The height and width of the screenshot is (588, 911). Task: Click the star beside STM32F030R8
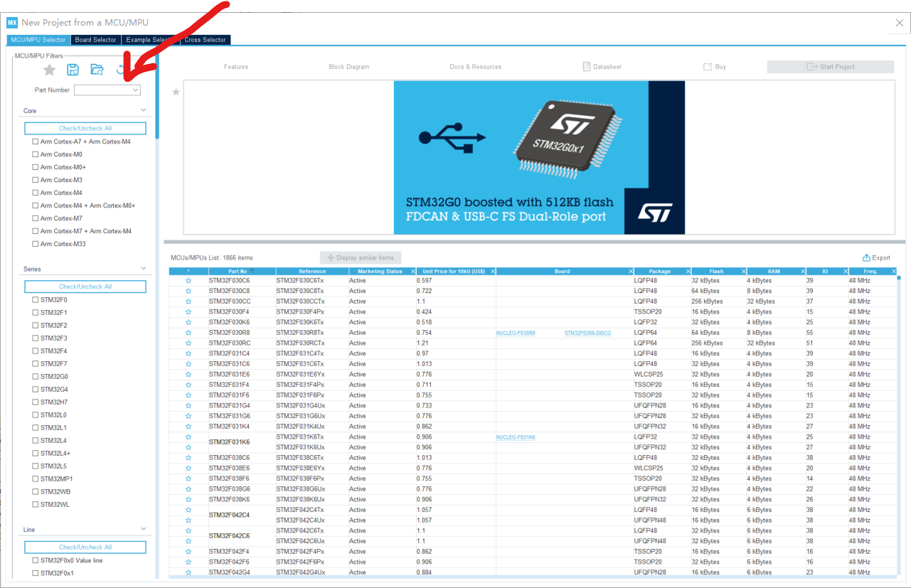pyautogui.click(x=188, y=333)
